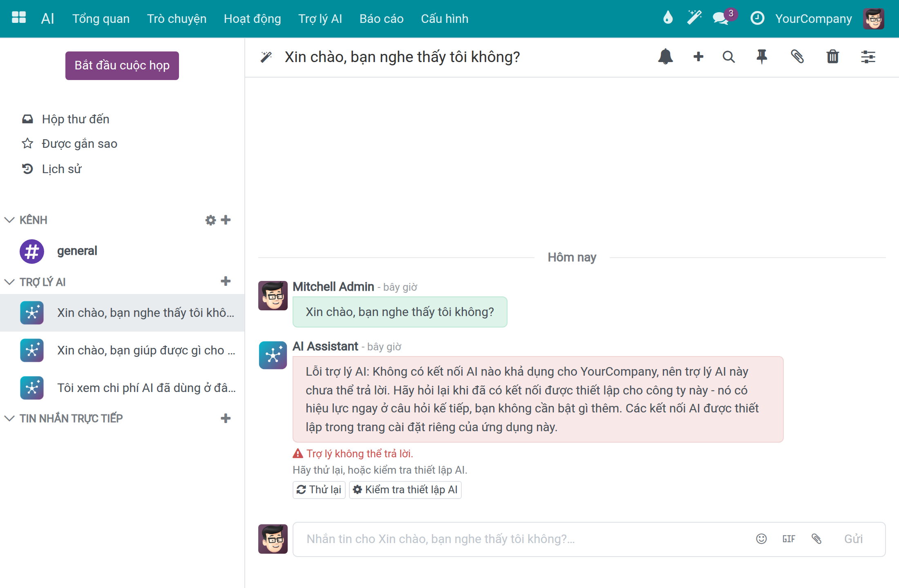
Task: Open the Báo cáo menu
Action: 381,19
